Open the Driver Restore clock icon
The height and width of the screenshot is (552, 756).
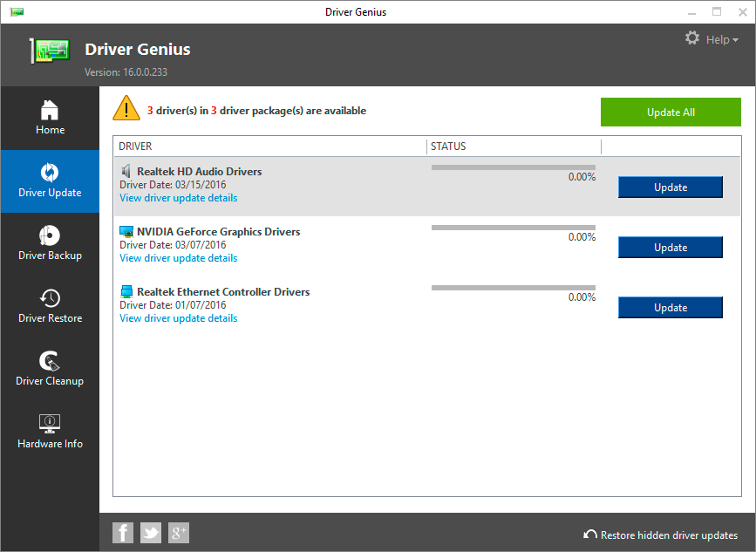click(x=50, y=298)
